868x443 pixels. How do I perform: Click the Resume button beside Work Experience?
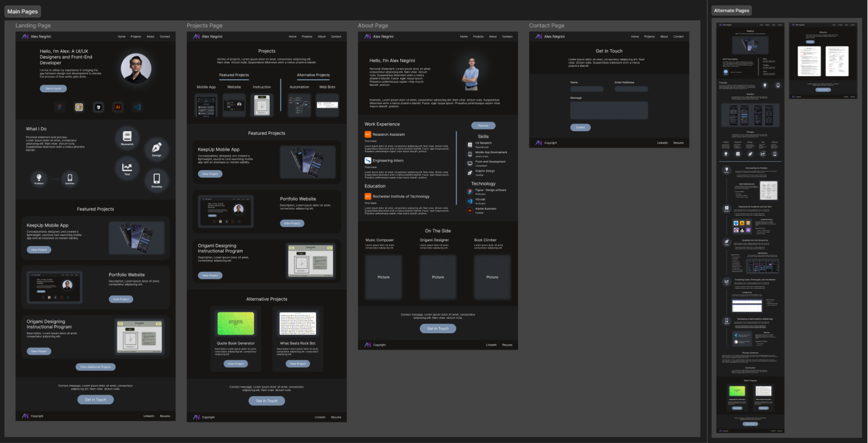(483, 125)
